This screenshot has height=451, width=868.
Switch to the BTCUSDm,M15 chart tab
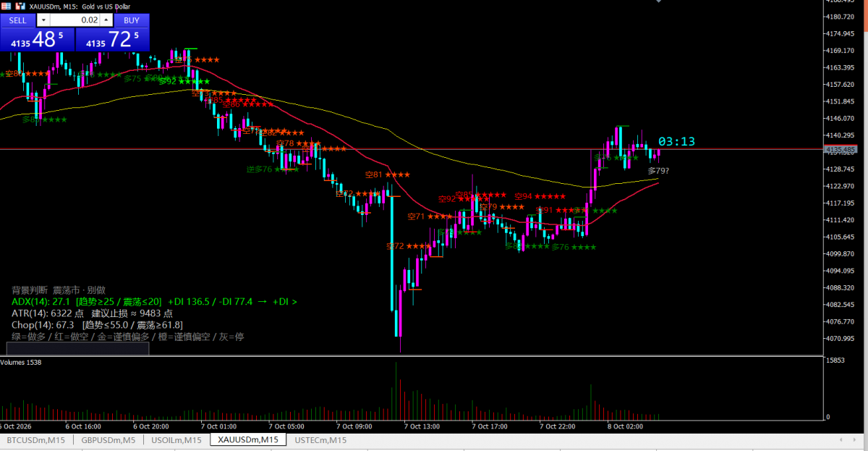tap(36, 440)
